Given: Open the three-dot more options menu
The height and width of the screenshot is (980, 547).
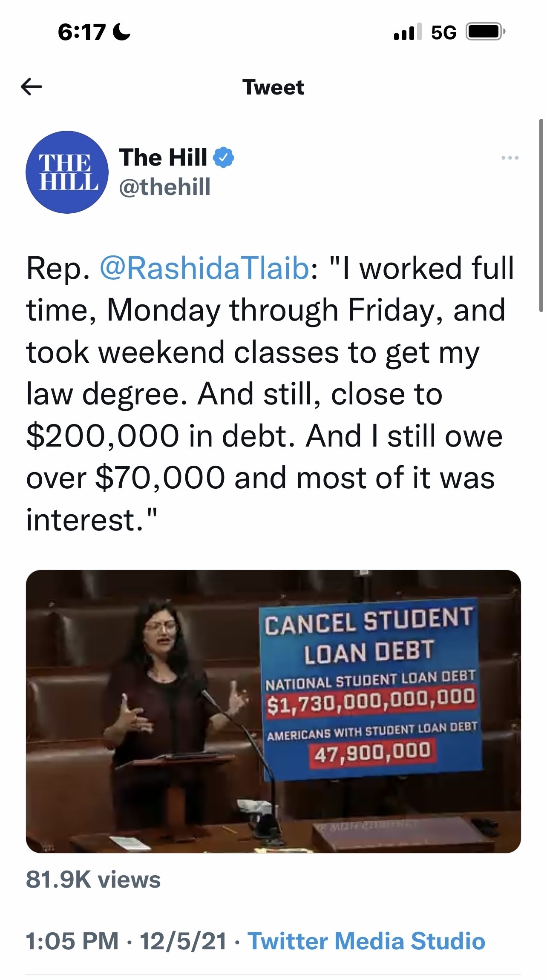Looking at the screenshot, I should (x=510, y=158).
